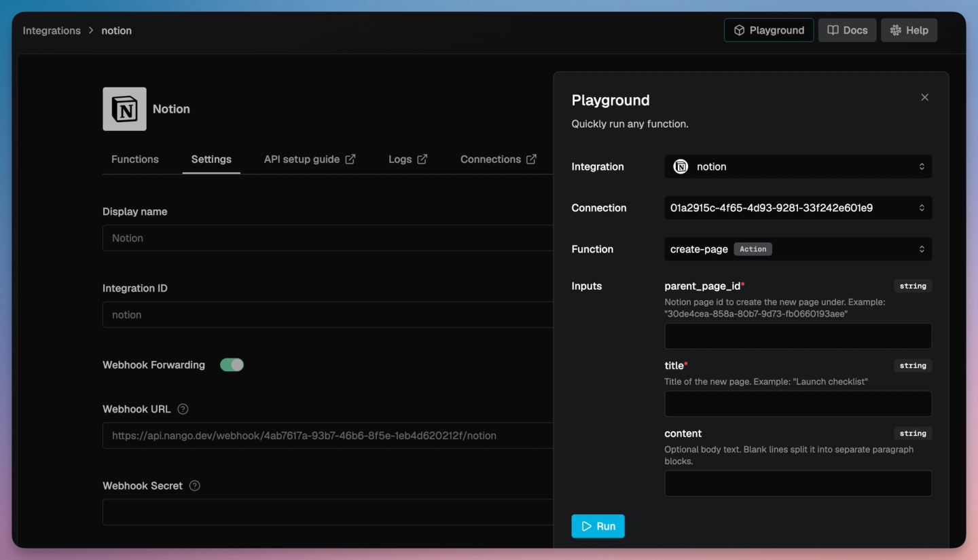The width and height of the screenshot is (978, 560).
Task: Click the string type badge for parent_page_id
Action: 913,286
